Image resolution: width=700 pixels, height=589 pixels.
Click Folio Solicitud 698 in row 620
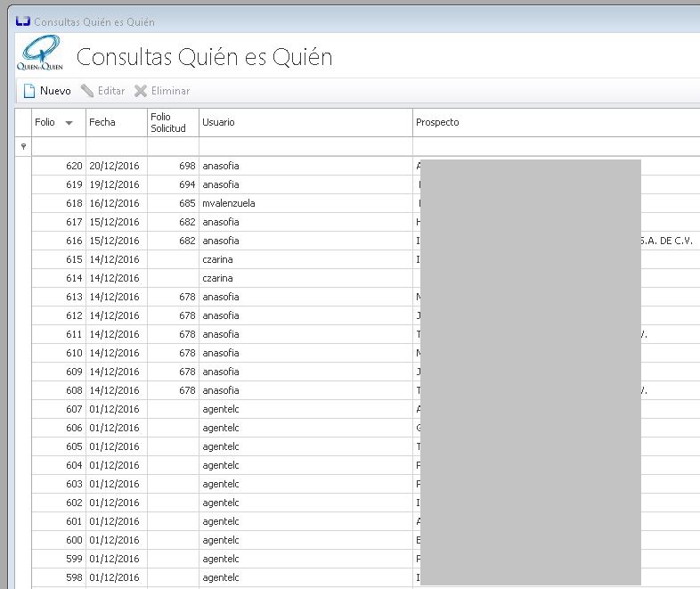188,166
